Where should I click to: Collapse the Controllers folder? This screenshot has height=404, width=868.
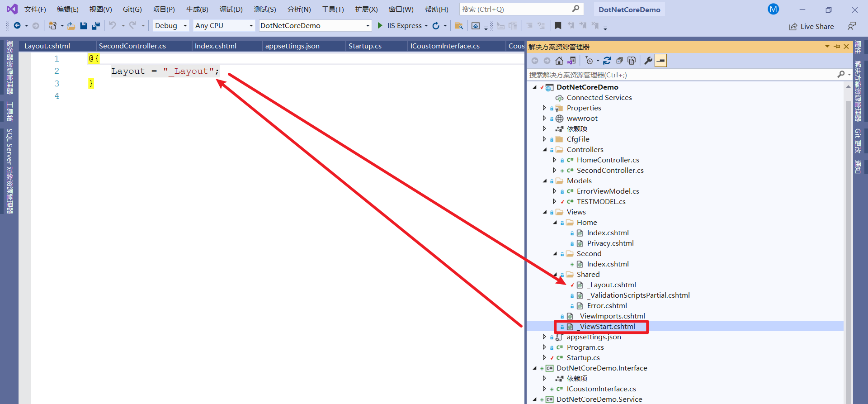545,149
